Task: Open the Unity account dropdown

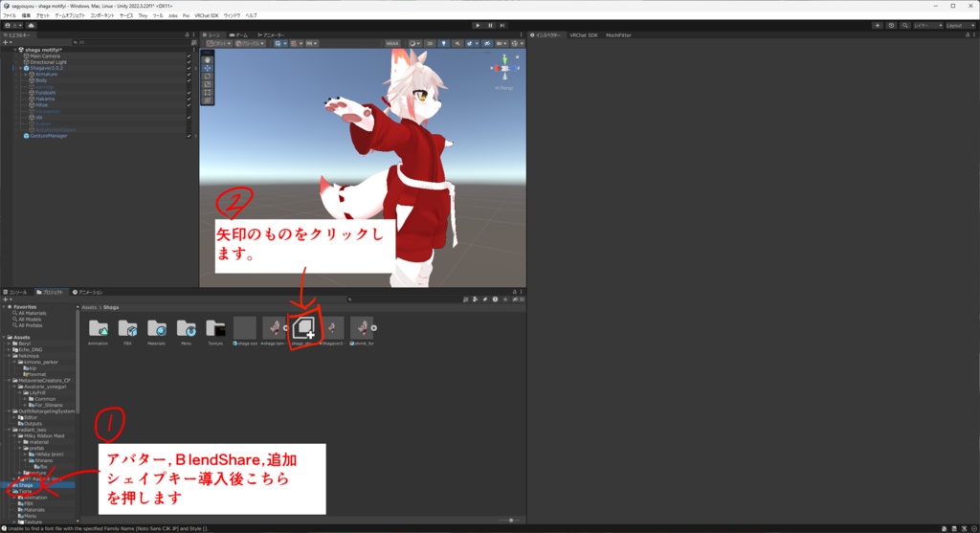Action: pyautogui.click(x=12, y=26)
